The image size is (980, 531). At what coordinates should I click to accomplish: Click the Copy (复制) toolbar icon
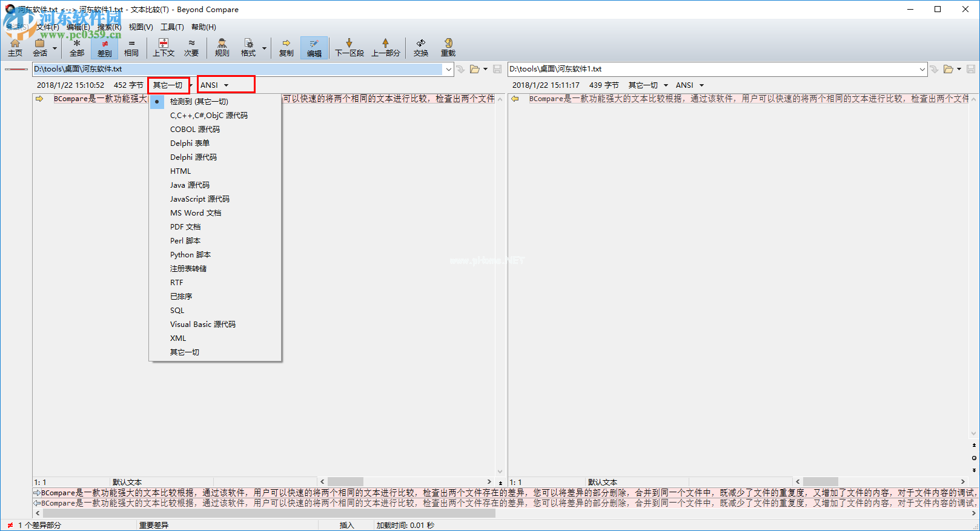click(286, 48)
